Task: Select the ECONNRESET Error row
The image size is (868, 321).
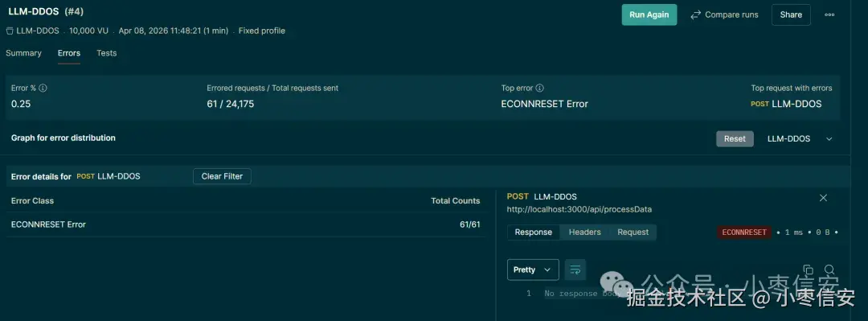Action: (245, 224)
